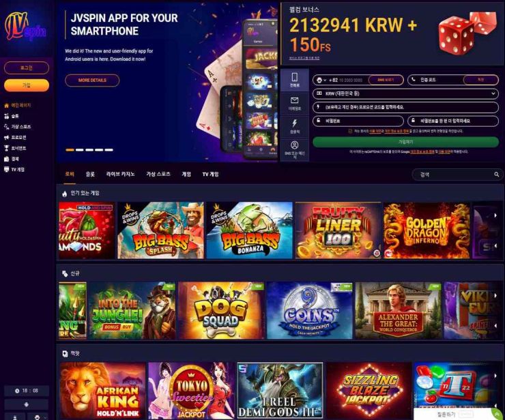Viewport: 505px width, 420px height.
Task: Show next popular games with arrow
Action: point(495,215)
